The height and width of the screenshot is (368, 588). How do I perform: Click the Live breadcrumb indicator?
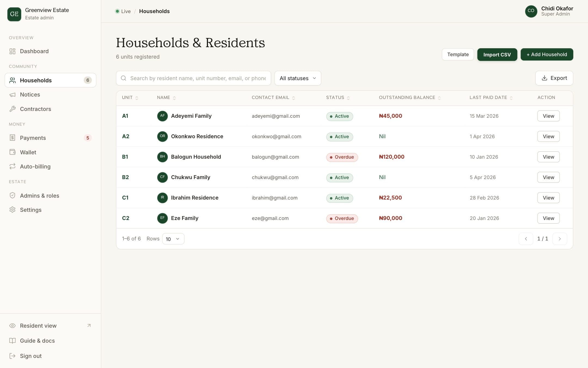tap(123, 11)
